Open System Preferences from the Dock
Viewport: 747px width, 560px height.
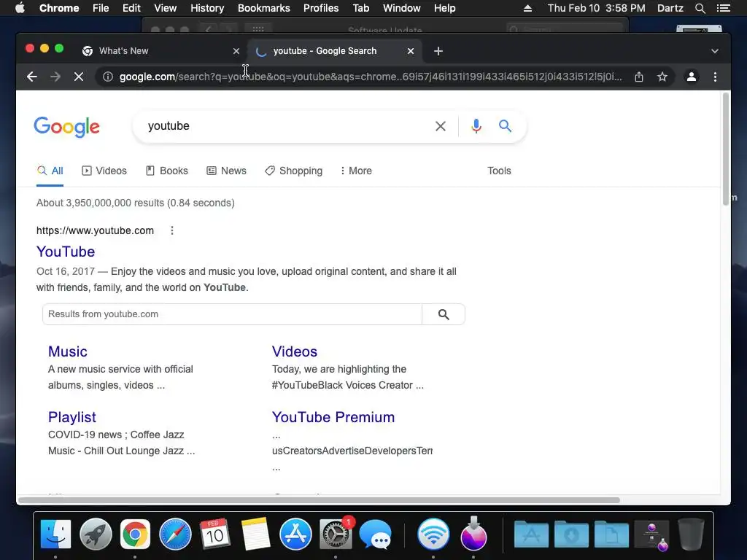[336, 534]
